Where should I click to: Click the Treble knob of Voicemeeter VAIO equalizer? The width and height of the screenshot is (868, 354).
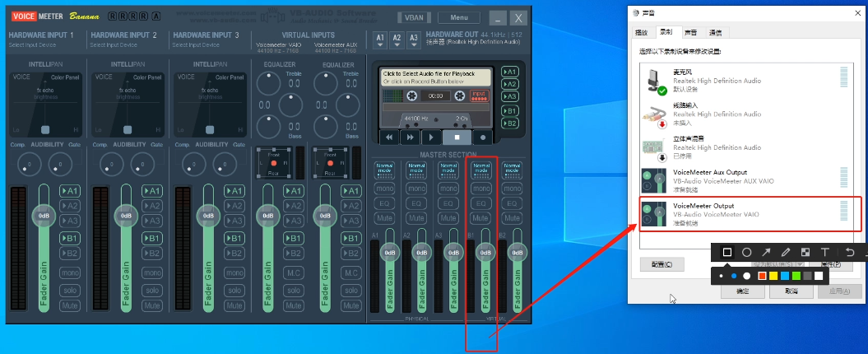(x=268, y=83)
